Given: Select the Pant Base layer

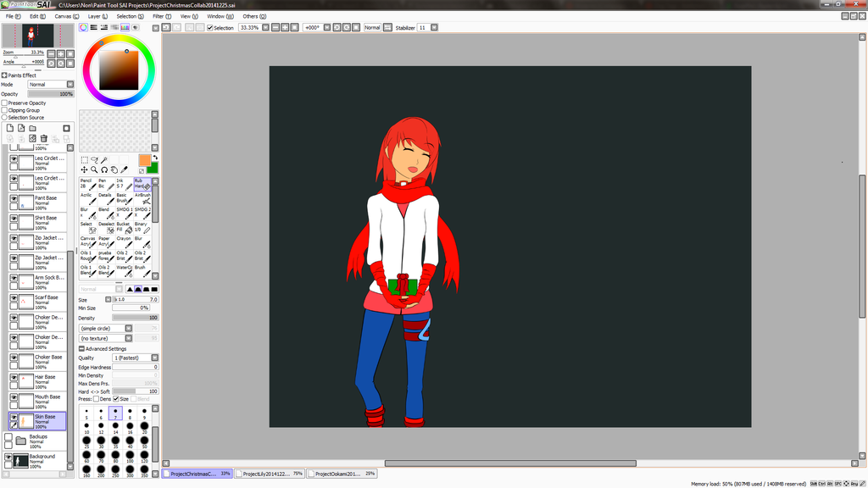Looking at the screenshot, I should (37, 202).
